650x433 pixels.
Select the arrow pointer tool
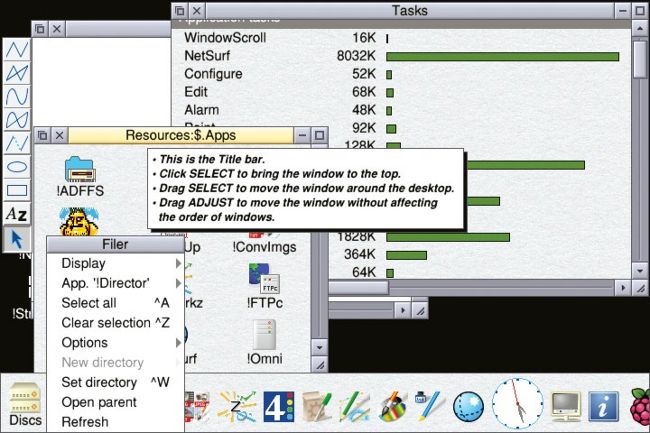pyautogui.click(x=16, y=238)
